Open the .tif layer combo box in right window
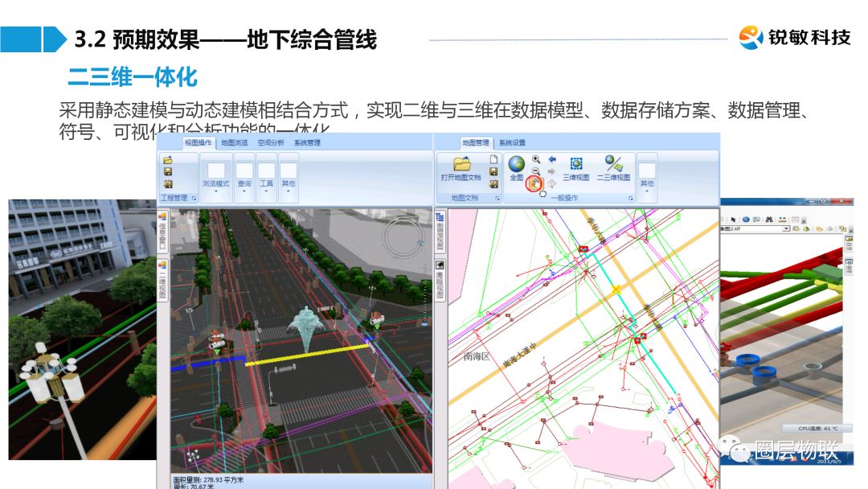 [x=755, y=228]
